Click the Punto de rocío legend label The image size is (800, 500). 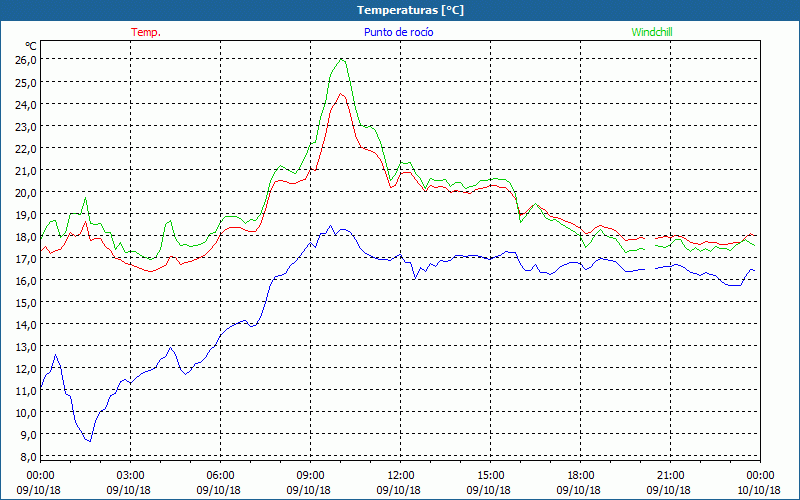click(x=398, y=32)
